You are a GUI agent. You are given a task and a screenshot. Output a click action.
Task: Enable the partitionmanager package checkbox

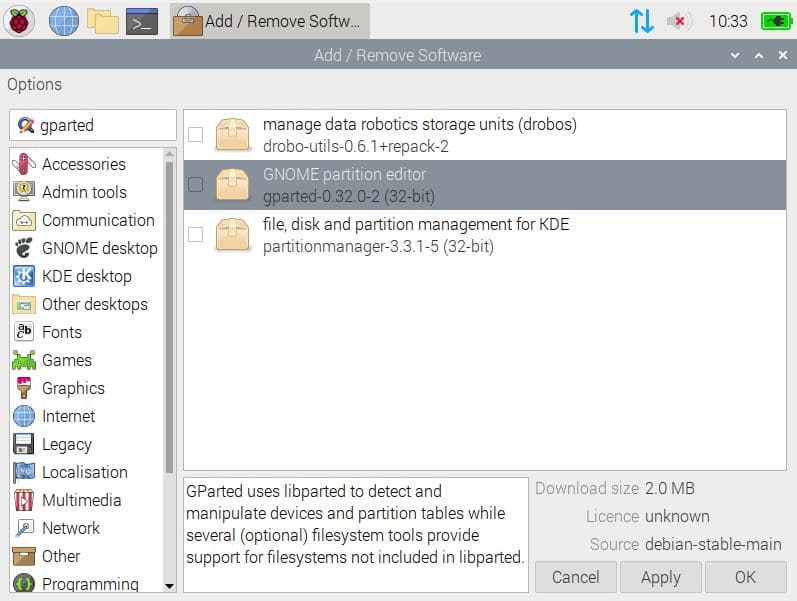click(x=196, y=234)
